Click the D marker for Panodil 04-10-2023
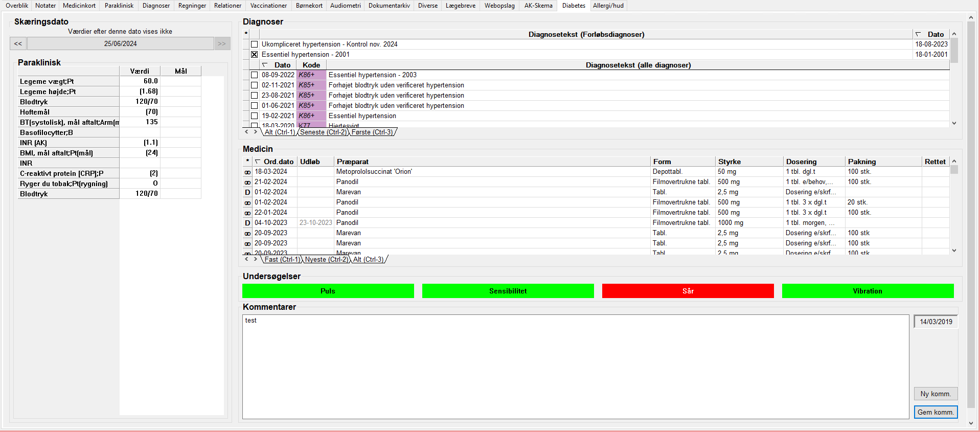The width and height of the screenshot is (980, 432). coord(247,223)
